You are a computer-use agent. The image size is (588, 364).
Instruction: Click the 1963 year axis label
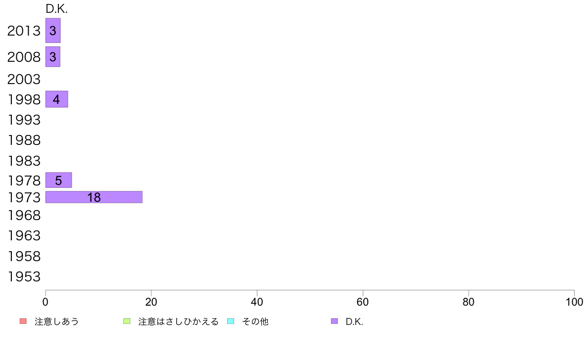[x=24, y=235]
